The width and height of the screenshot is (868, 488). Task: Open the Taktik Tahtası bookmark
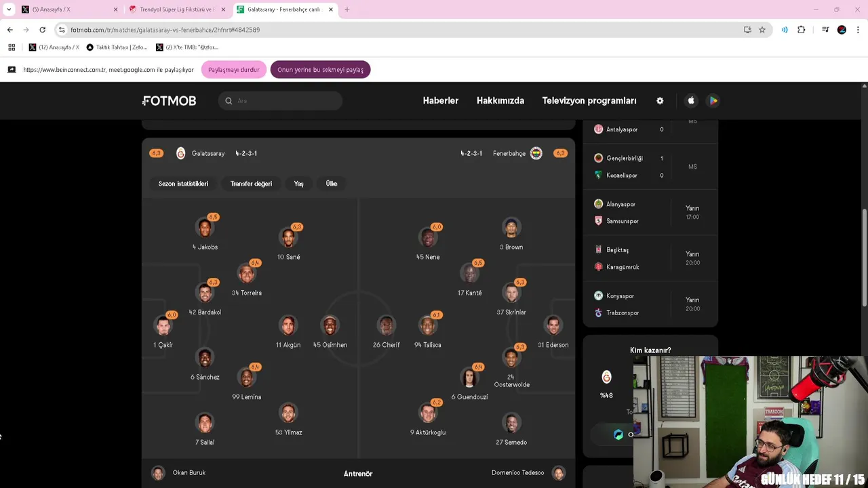click(x=117, y=47)
